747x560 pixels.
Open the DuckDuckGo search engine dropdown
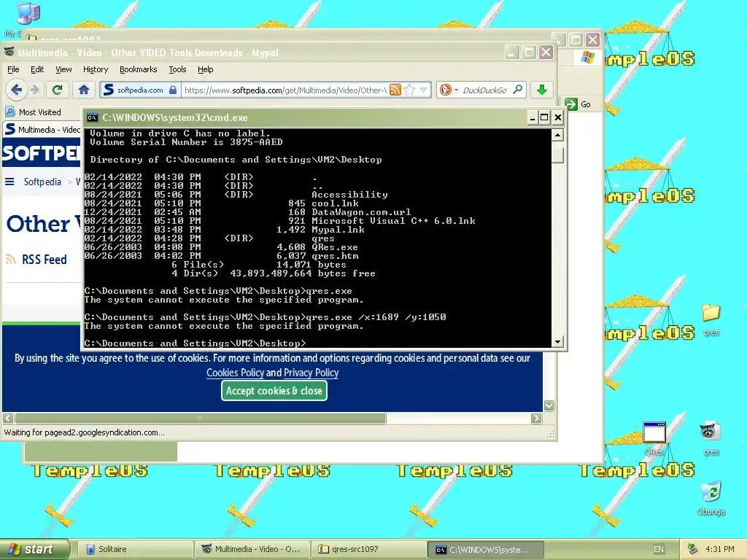pyautogui.click(x=449, y=90)
